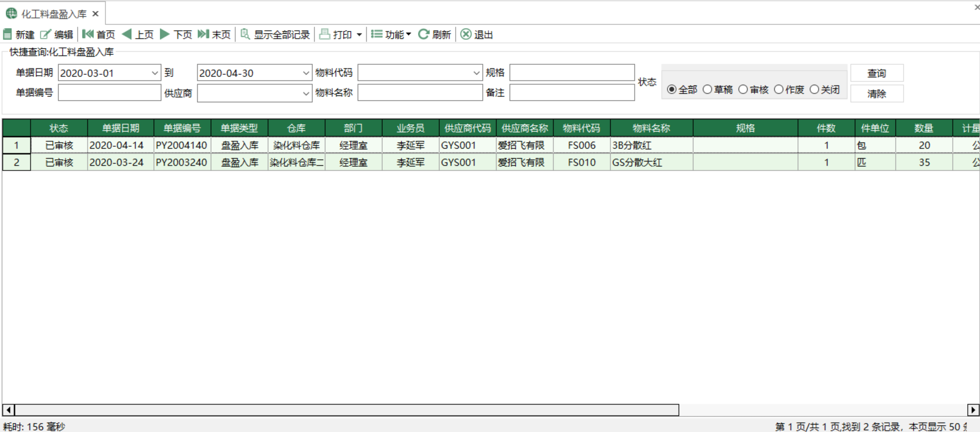Click the 部门 column header
980x432 pixels.
[353, 128]
